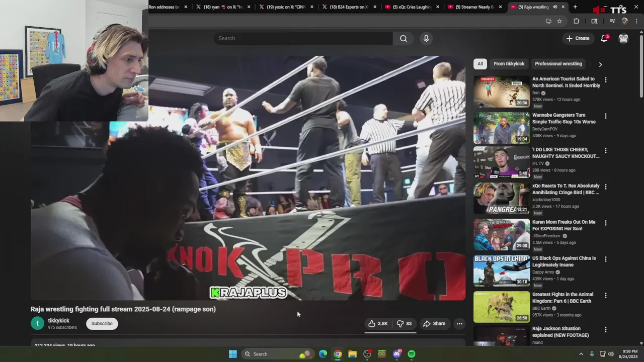Viewport: 644px width, 362px height.
Task: Open options for Wannabe Gangsters video
Action: [606, 116]
